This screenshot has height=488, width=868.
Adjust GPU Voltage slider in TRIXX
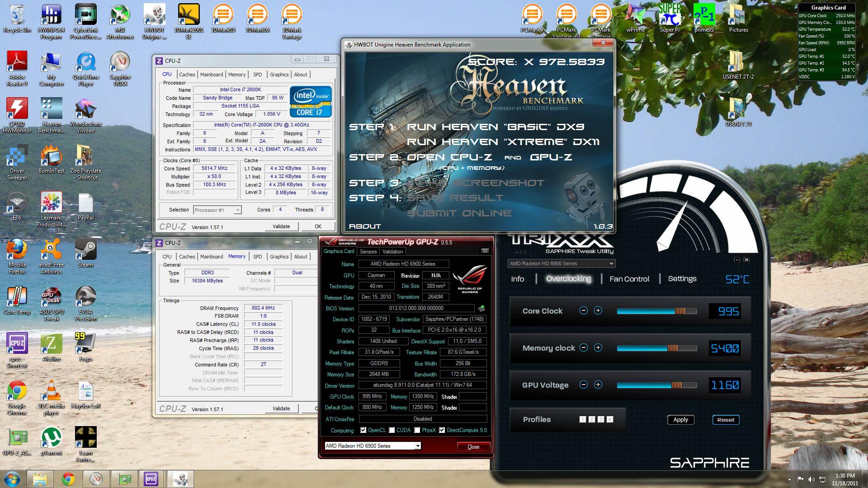pyautogui.click(x=656, y=385)
